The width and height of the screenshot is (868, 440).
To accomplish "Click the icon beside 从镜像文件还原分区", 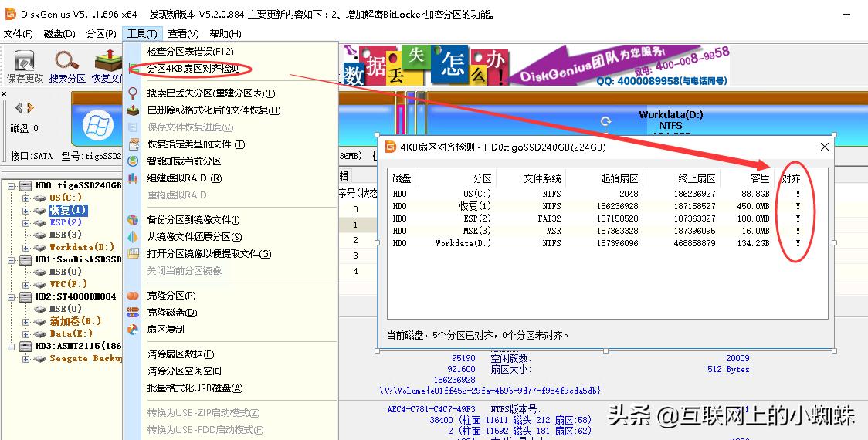I will [133, 237].
